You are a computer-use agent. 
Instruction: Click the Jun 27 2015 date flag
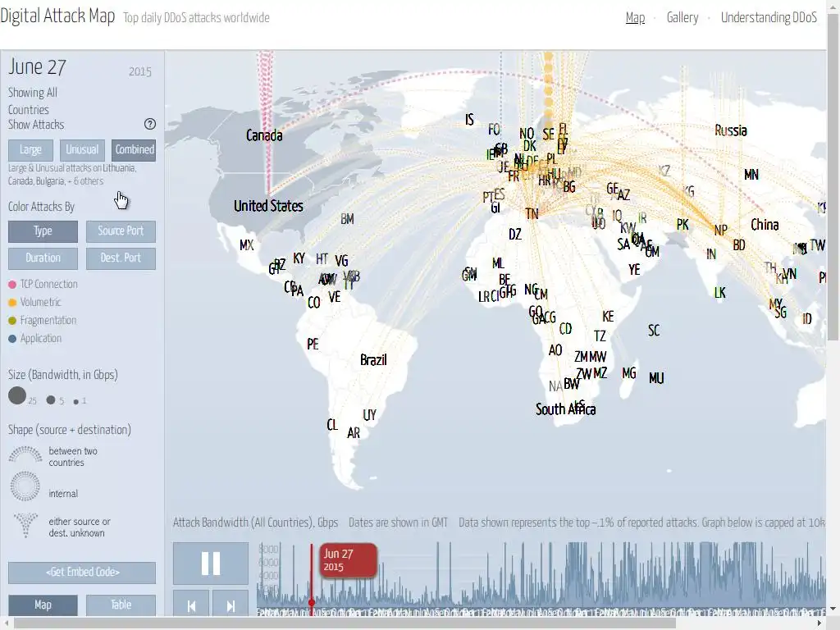point(348,560)
